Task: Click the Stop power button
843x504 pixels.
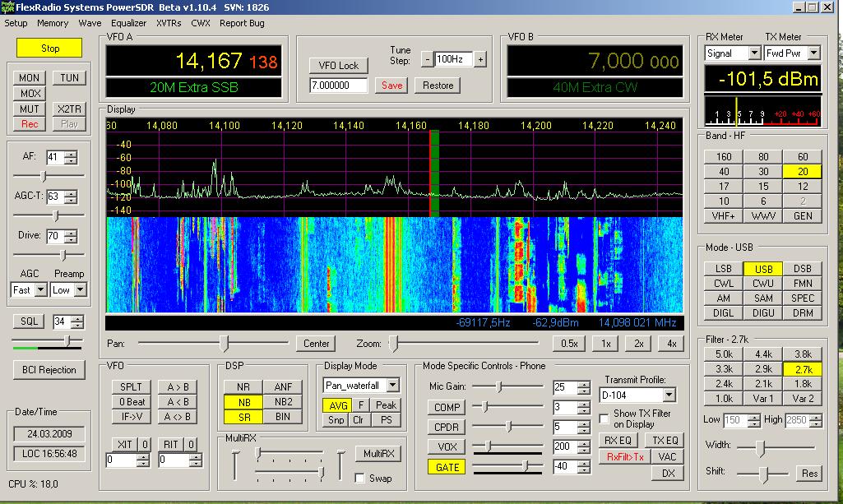Action: pyautogui.click(x=49, y=49)
